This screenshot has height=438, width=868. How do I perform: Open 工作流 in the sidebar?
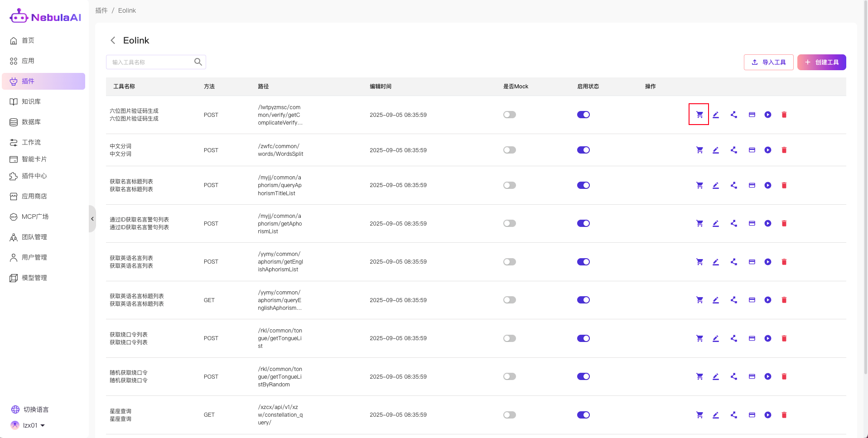(43, 142)
